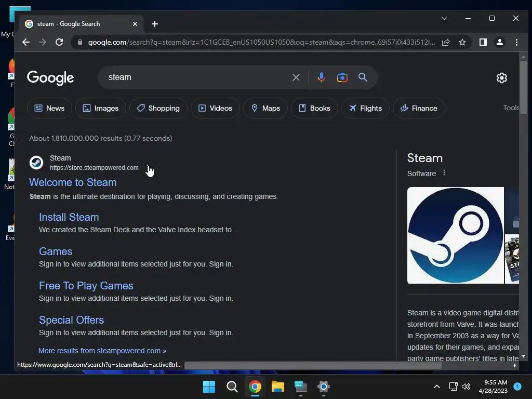The width and height of the screenshot is (532, 399).
Task: Switch to Shopping results
Action: (158, 108)
